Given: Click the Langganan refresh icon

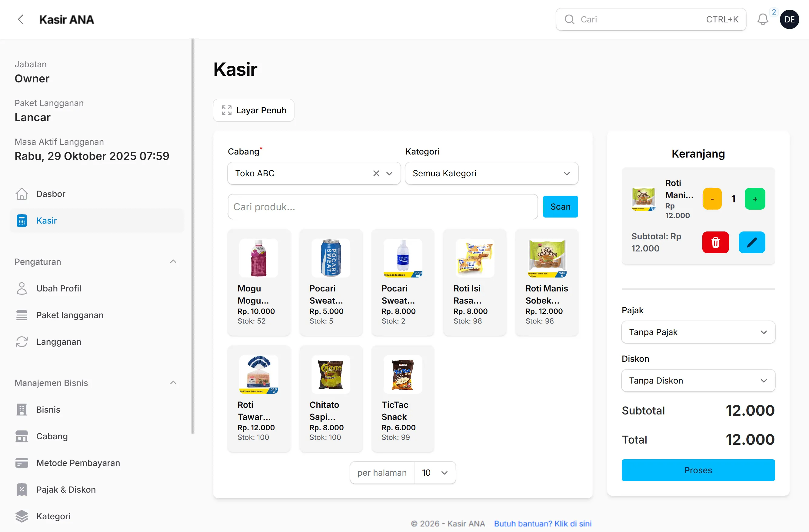Looking at the screenshot, I should pos(22,342).
